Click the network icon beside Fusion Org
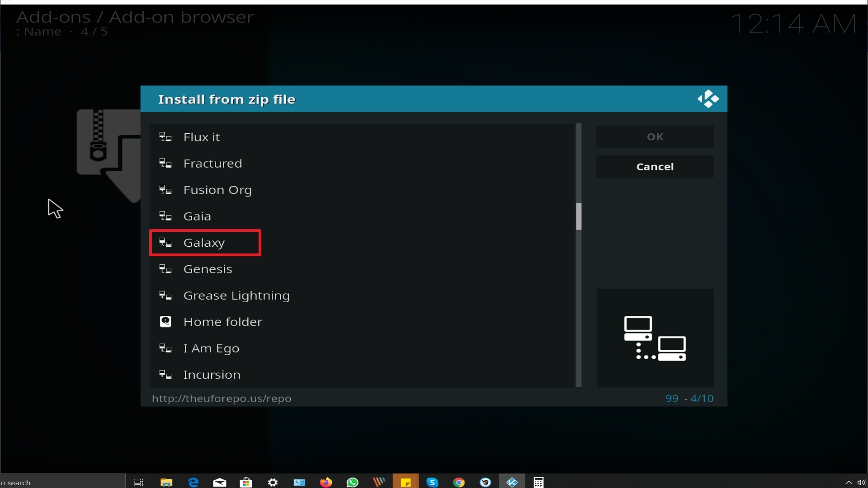The height and width of the screenshot is (488, 868). coord(165,190)
